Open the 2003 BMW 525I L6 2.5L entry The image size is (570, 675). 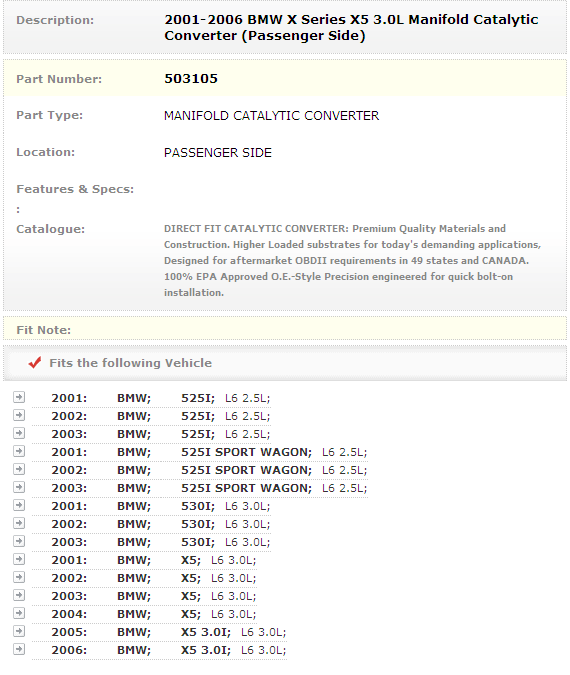152,434
